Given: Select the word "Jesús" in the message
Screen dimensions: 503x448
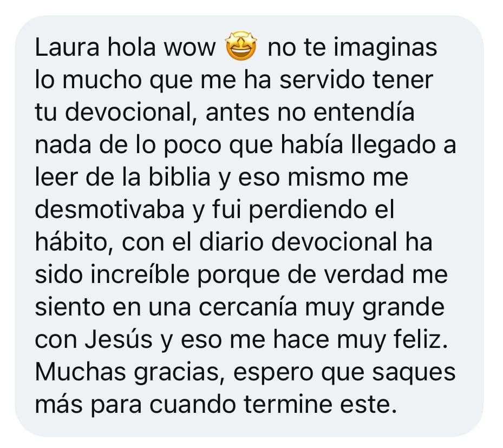Looking at the screenshot, I should 119,339.
